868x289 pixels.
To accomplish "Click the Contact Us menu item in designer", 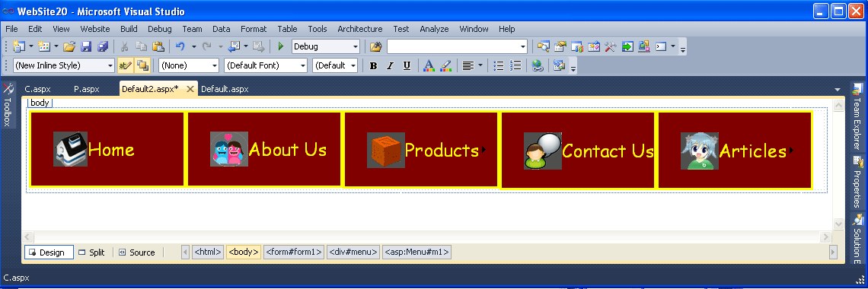I will coord(577,151).
